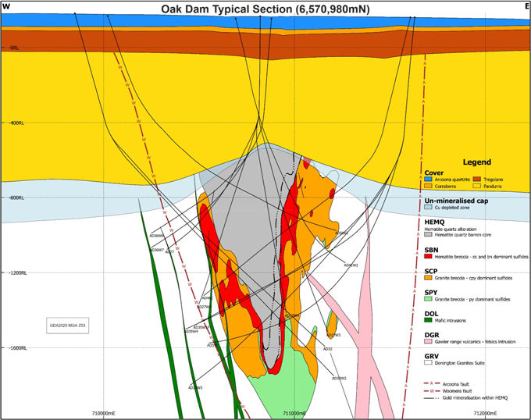
Task: Click the AD32 drillhole label
Action: [328, 349]
